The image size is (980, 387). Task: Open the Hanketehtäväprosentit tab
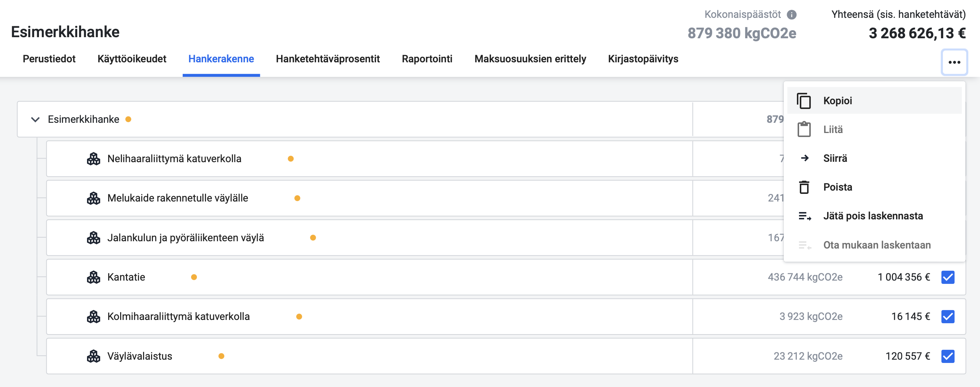point(328,59)
